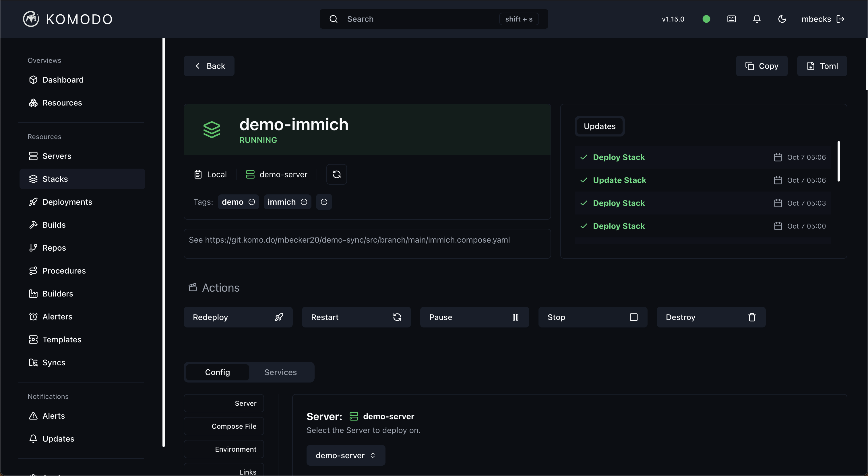Open notifications via the bell icon

(756, 19)
